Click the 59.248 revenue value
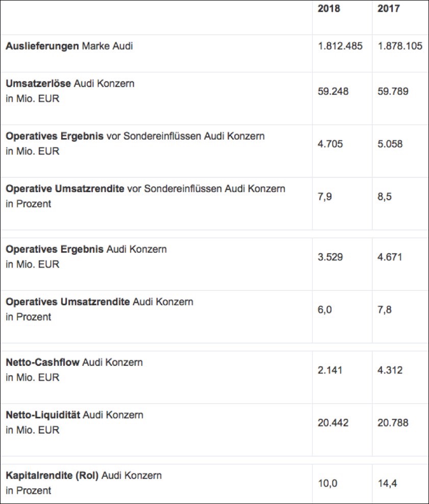Viewport: 429px width, 504px height. [x=333, y=92]
